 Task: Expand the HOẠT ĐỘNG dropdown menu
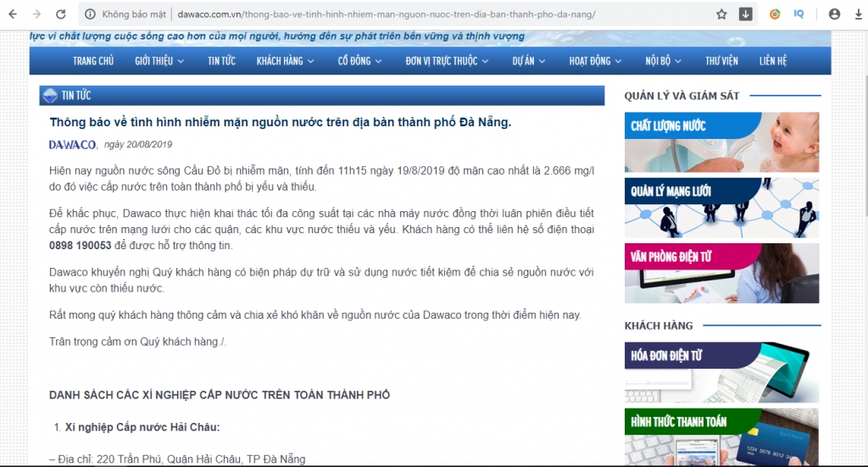[595, 61]
